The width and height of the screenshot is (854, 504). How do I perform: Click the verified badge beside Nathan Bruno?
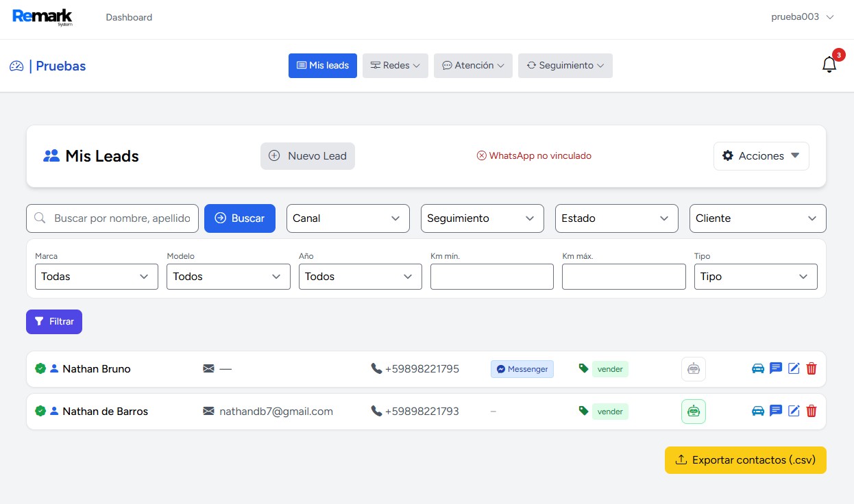tap(40, 368)
